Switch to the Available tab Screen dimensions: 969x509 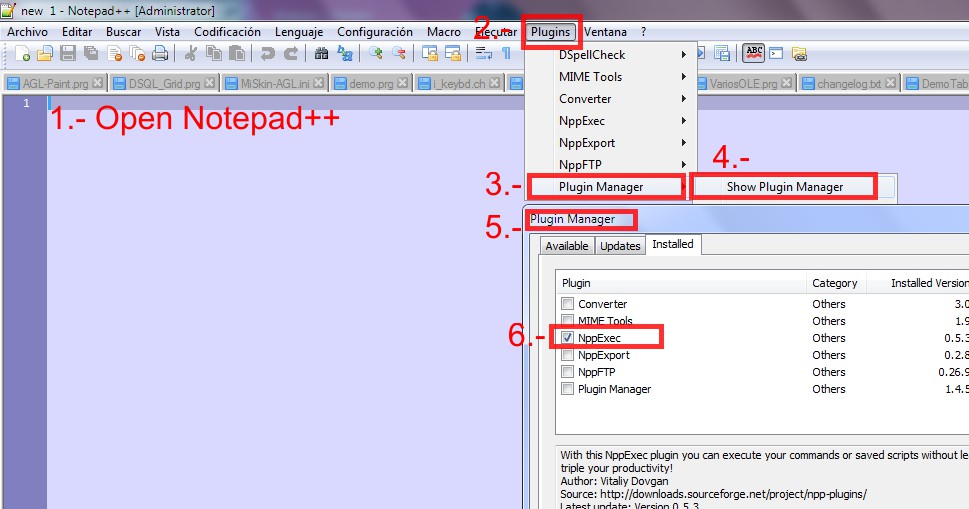click(x=567, y=246)
